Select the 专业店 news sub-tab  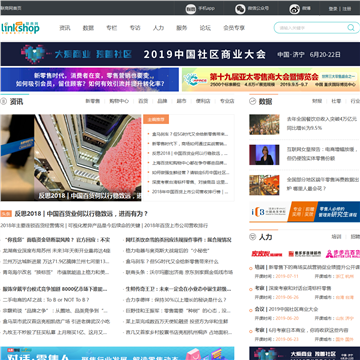pyautogui.click(x=227, y=101)
